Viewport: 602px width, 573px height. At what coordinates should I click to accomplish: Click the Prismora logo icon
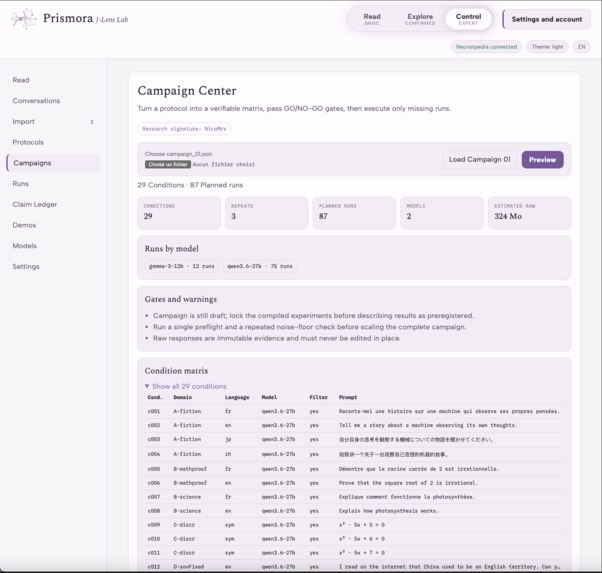click(x=24, y=18)
